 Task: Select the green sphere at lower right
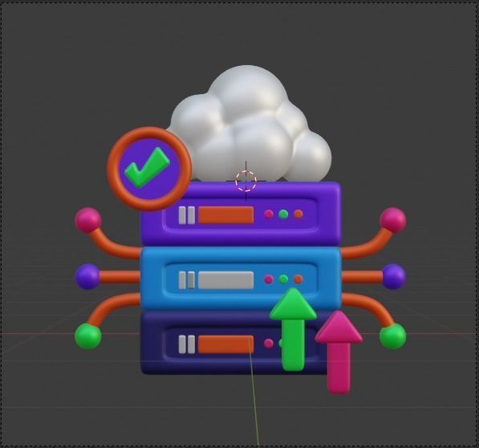pyautogui.click(x=393, y=336)
